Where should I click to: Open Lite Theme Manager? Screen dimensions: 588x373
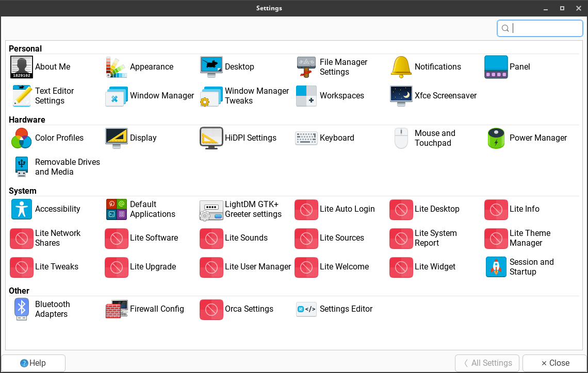[496, 238]
